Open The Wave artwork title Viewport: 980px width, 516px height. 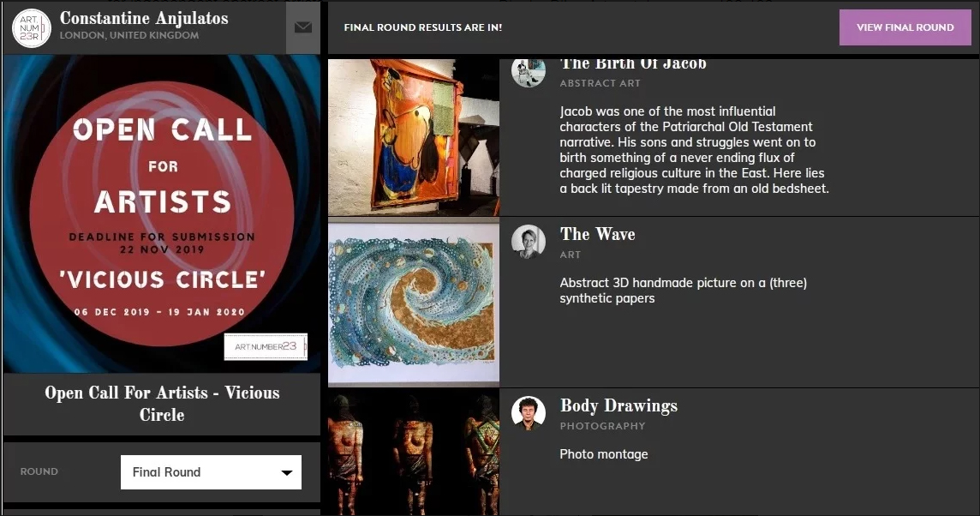(597, 234)
